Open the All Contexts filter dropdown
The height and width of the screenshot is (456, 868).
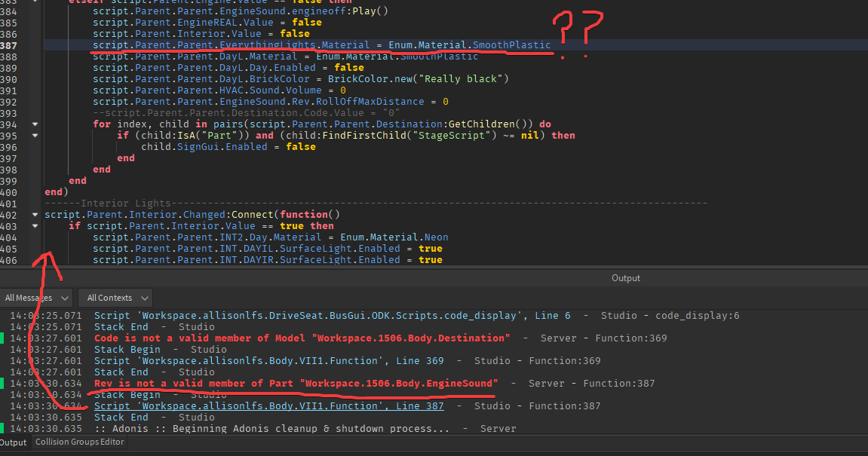click(x=115, y=297)
